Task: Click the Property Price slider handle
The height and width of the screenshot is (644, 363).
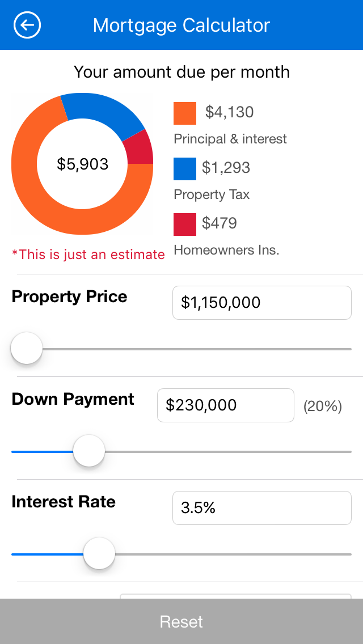Action: (x=27, y=349)
